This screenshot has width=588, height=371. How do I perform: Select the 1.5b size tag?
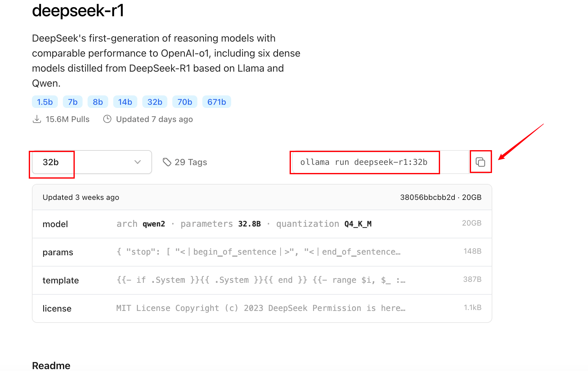tap(45, 102)
